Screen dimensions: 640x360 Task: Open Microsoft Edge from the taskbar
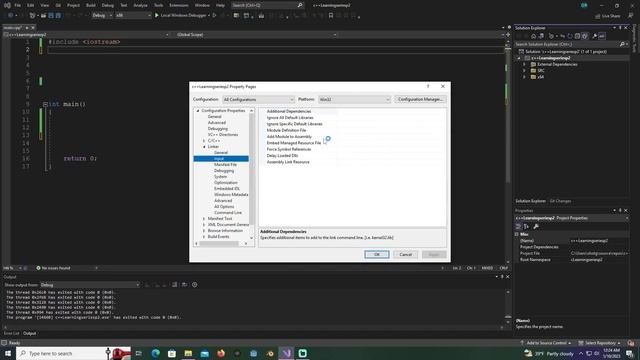click(156, 353)
